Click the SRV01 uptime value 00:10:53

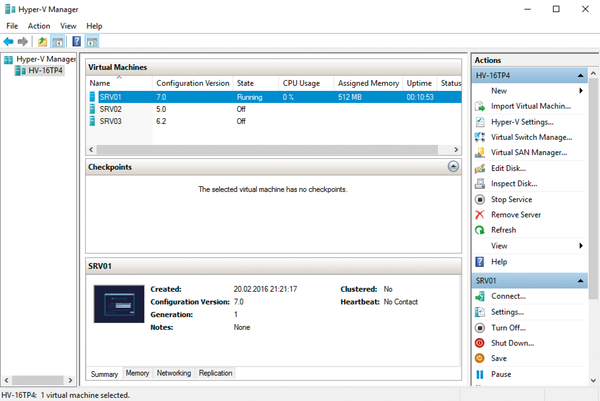(420, 97)
